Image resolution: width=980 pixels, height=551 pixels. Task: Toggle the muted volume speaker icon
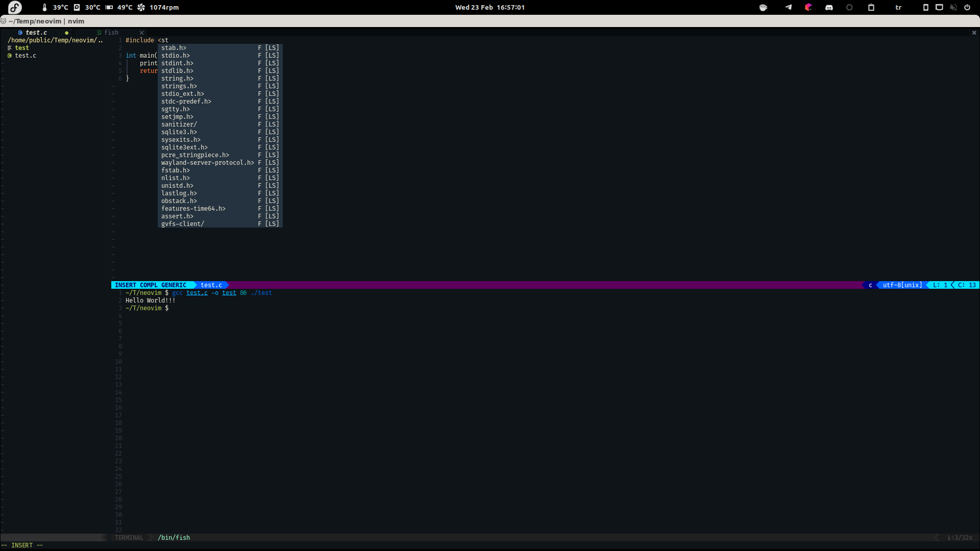pos(953,7)
